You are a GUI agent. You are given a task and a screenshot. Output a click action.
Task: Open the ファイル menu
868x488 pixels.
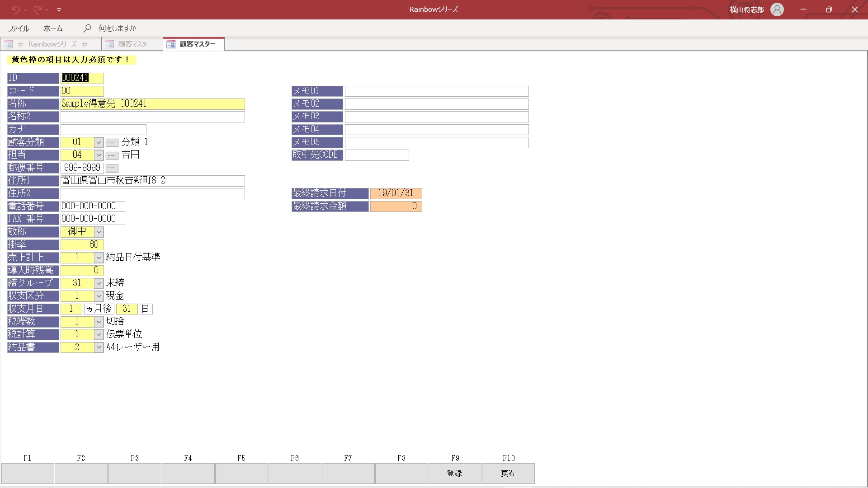[x=19, y=28]
